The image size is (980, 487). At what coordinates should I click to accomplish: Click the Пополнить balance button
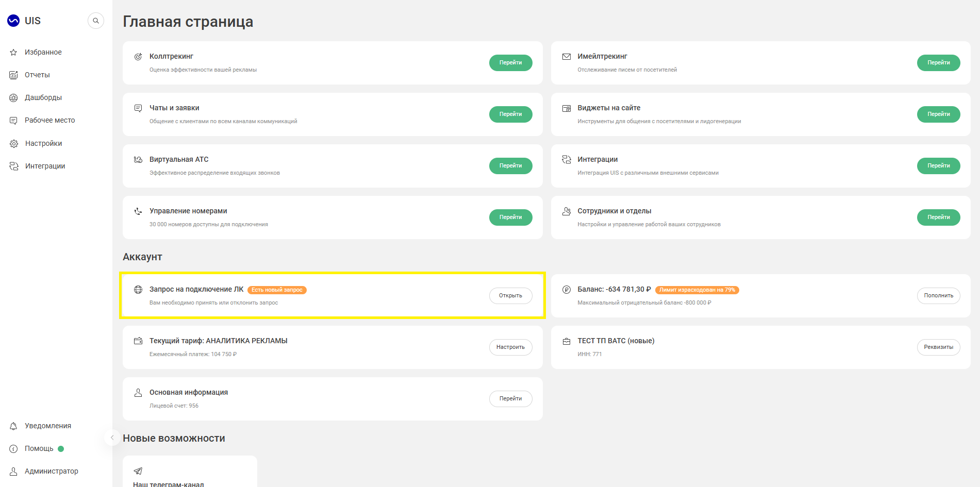pos(938,296)
